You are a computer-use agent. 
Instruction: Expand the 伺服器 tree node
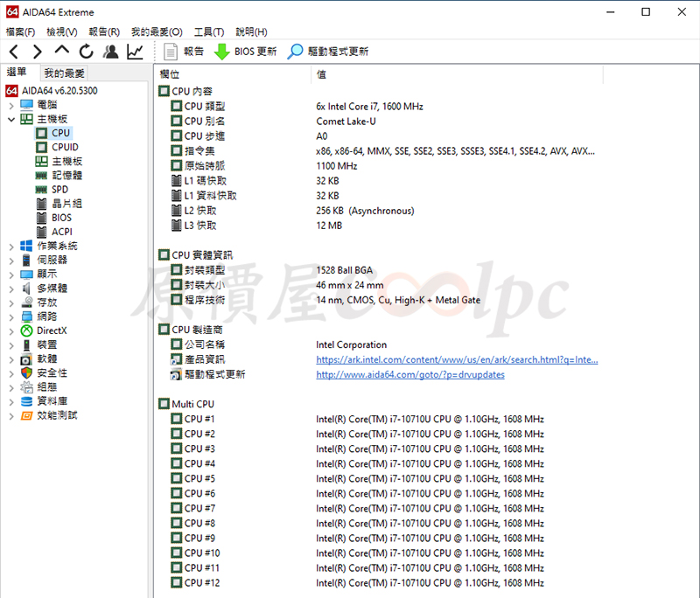point(11,261)
